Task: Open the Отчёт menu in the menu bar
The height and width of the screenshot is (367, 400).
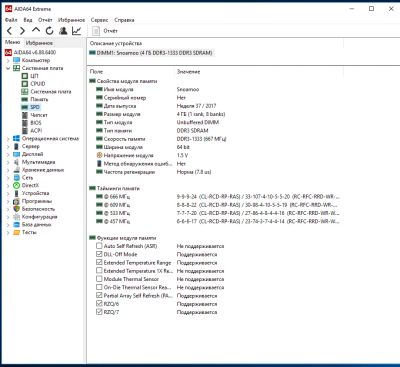Action: (x=45, y=20)
